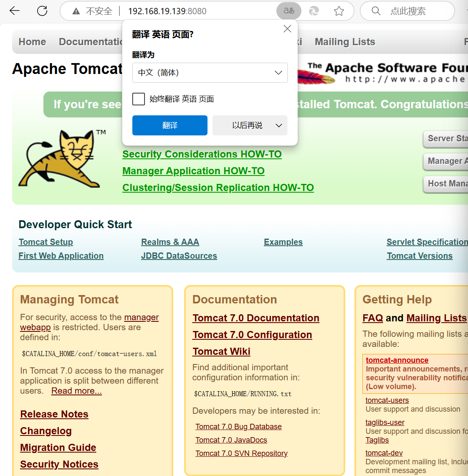
Task: Open Clustering/Session Replication HOW-TO link
Action: coord(218,188)
